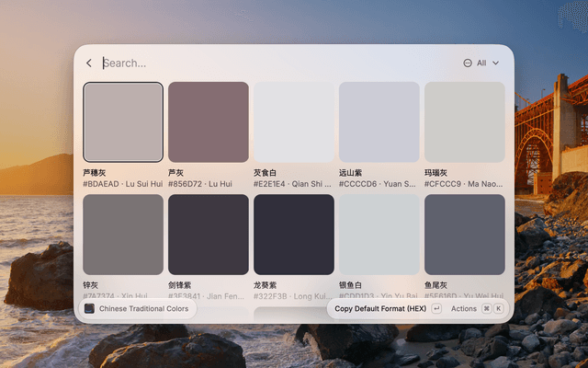
Task: Click the text '#CCCCD6 · Yuan S...'
Action: point(378,184)
